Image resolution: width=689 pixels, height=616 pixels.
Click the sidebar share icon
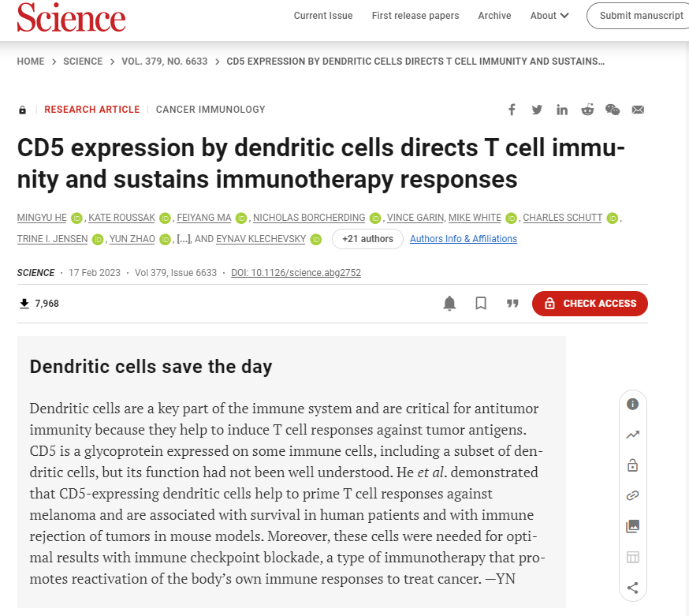click(632, 588)
